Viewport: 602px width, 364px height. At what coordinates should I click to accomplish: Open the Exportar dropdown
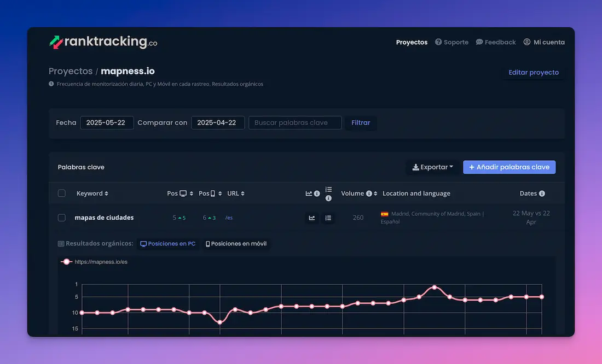(x=433, y=167)
